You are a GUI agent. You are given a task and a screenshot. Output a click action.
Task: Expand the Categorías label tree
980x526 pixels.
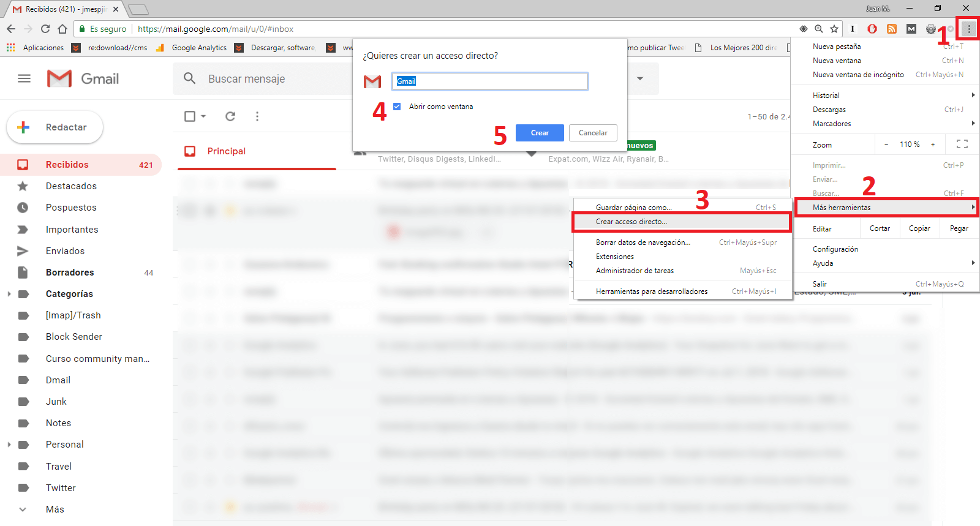pyautogui.click(x=9, y=294)
